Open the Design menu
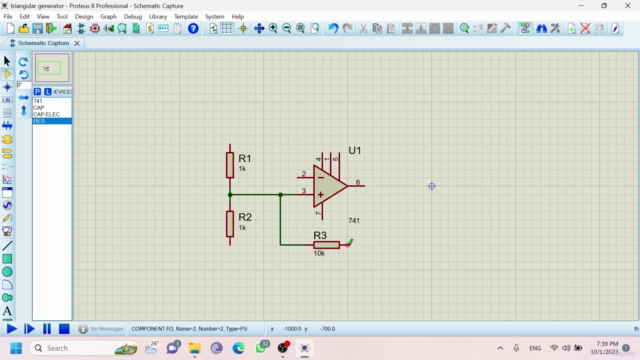The height and width of the screenshot is (360, 640). (84, 16)
